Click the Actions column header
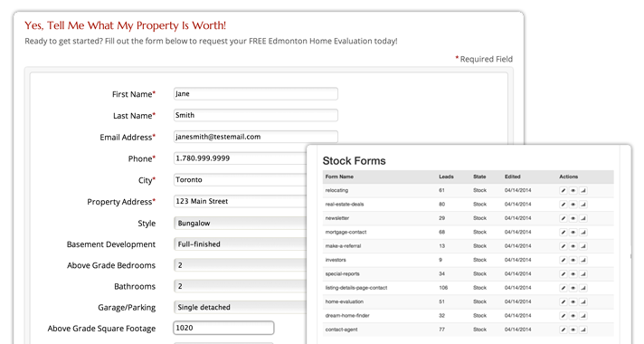 click(568, 177)
